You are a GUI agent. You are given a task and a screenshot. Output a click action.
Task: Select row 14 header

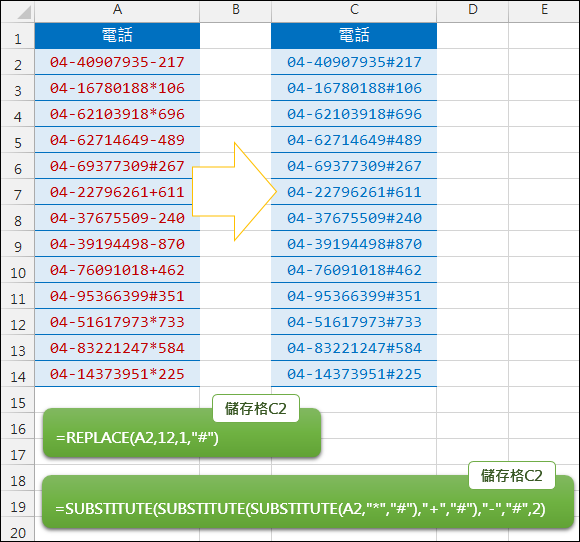click(x=18, y=374)
